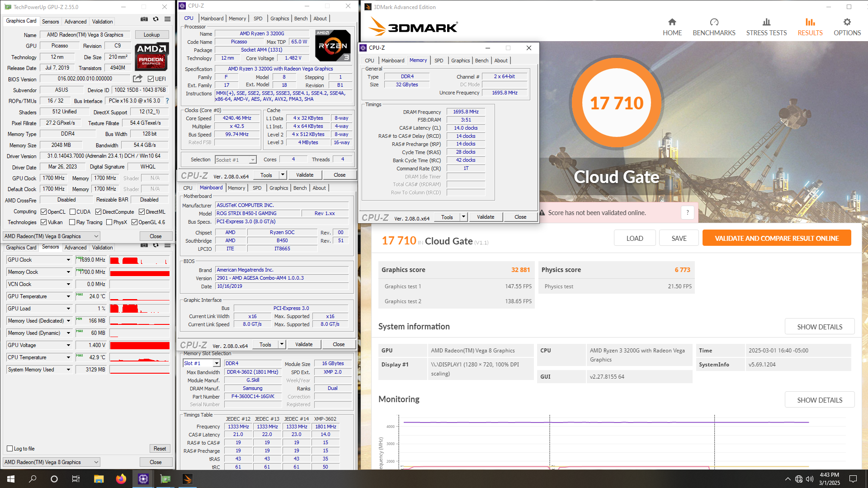868x488 pixels.
Task: Click GPU-Z refresh icon in top panel
Action: pos(156,19)
